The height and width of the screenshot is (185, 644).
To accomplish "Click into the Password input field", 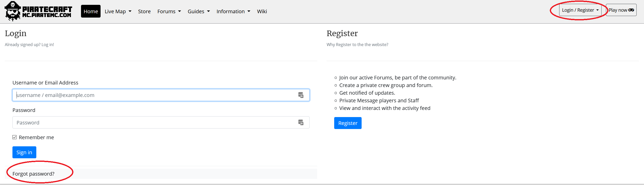I will (155, 123).
